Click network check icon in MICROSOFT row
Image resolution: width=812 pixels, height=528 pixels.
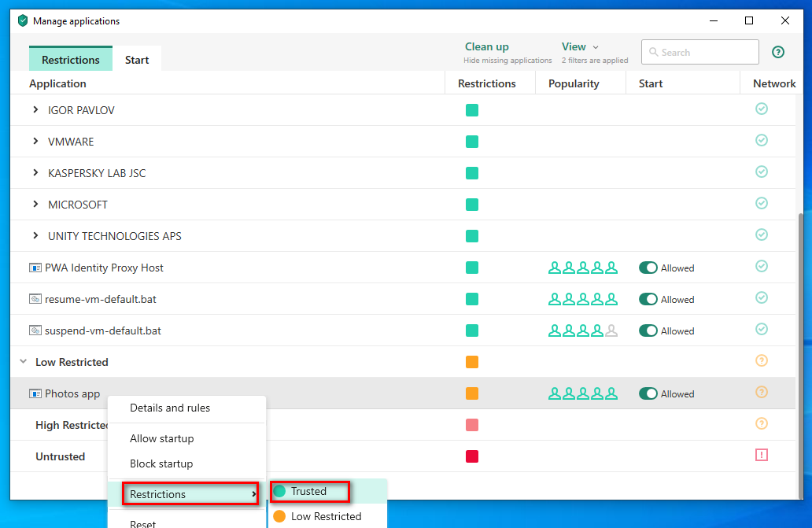coord(762,204)
